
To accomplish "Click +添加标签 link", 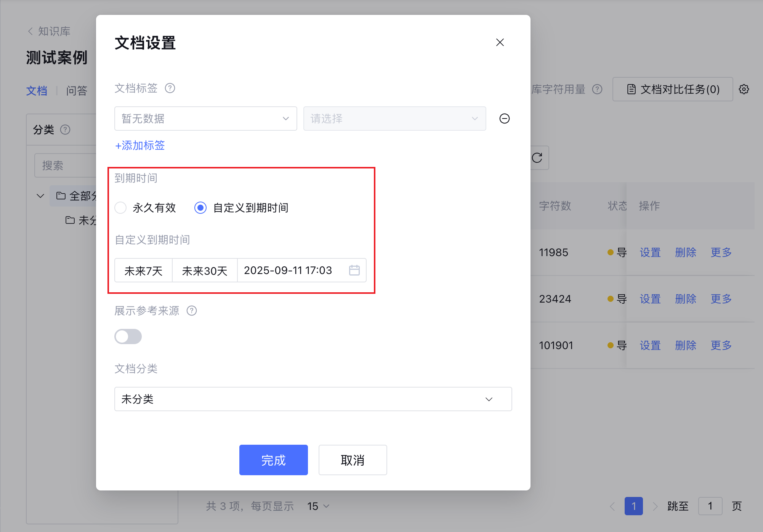I will pyautogui.click(x=140, y=145).
